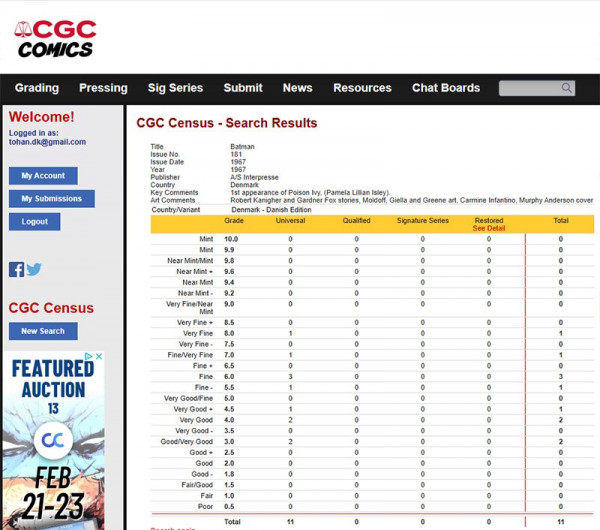The image size is (600, 530).
Task: Click the publisher A/S Interpresse text
Action: (x=254, y=177)
